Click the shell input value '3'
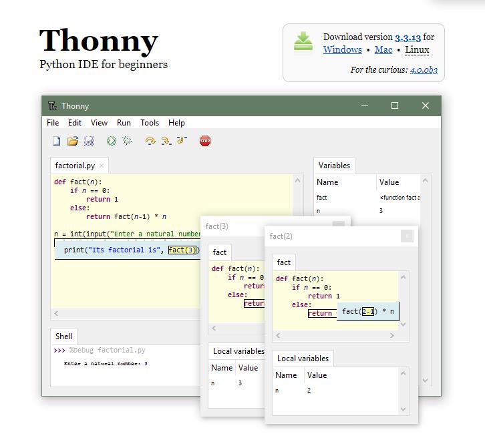The height and width of the screenshot is (448, 485). point(146,364)
